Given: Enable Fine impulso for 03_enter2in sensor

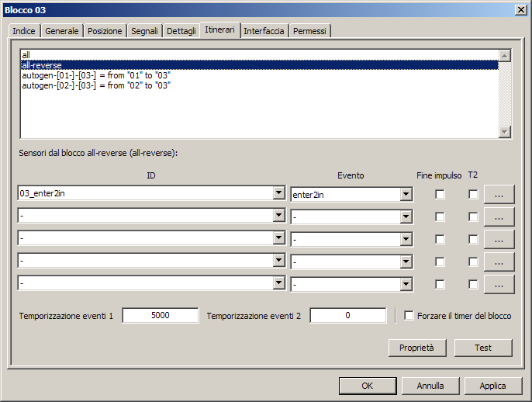Looking at the screenshot, I should [440, 195].
